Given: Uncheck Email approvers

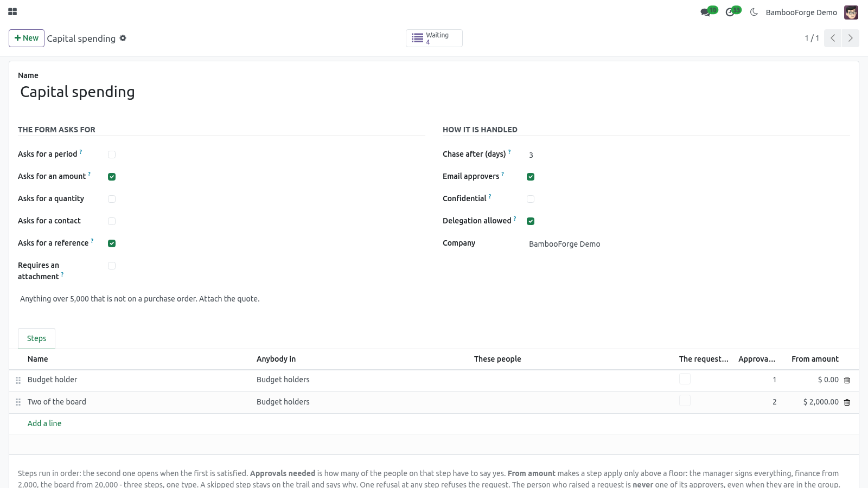Looking at the screenshot, I should pyautogui.click(x=531, y=177).
